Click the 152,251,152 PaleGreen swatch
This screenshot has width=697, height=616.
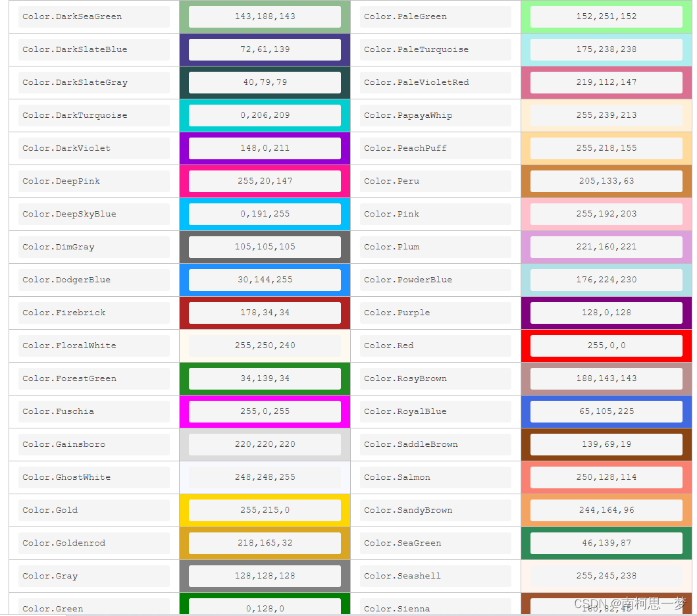[x=606, y=16]
